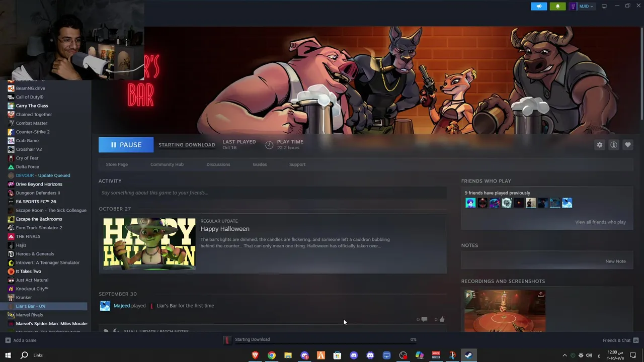Image resolution: width=644 pixels, height=362 pixels.
Task: Select EA SPORTS FC 26 in library
Action: pyautogui.click(x=36, y=202)
